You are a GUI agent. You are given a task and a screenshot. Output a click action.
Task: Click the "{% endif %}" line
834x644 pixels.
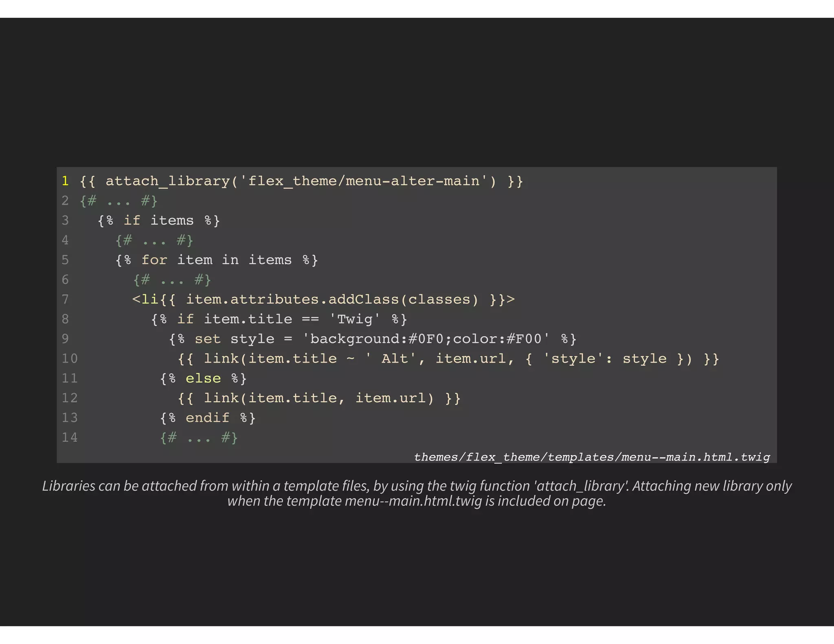coord(208,418)
